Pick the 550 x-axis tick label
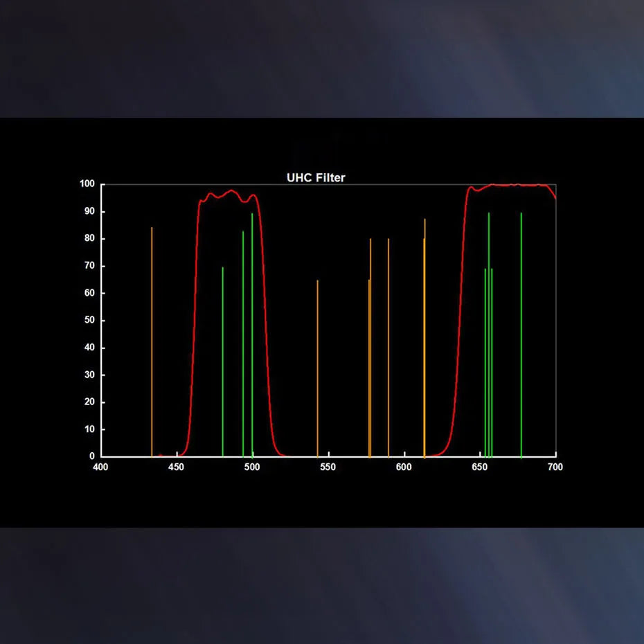Viewport: 644px width, 644px height. (x=328, y=467)
